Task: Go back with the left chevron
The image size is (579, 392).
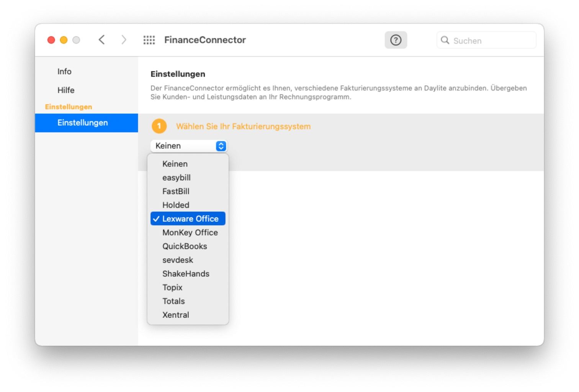Action: coord(102,40)
